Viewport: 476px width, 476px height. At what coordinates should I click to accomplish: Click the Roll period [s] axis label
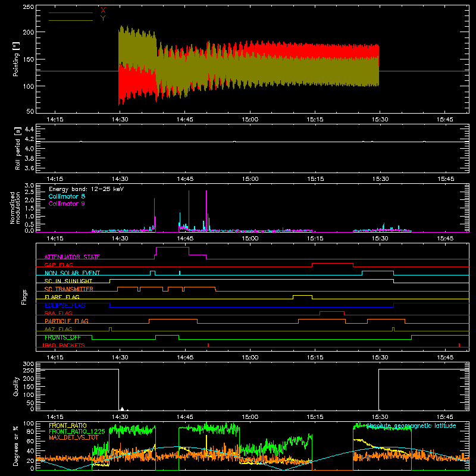(18, 148)
